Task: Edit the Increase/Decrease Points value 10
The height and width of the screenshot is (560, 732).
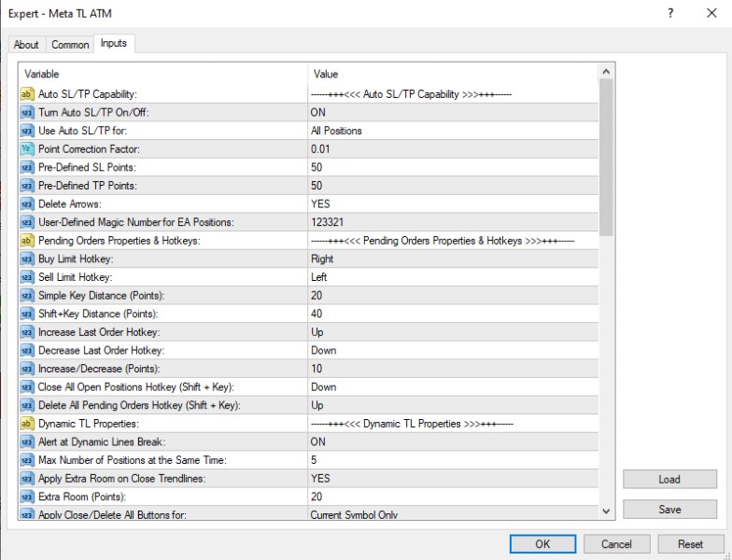Action: click(x=453, y=369)
